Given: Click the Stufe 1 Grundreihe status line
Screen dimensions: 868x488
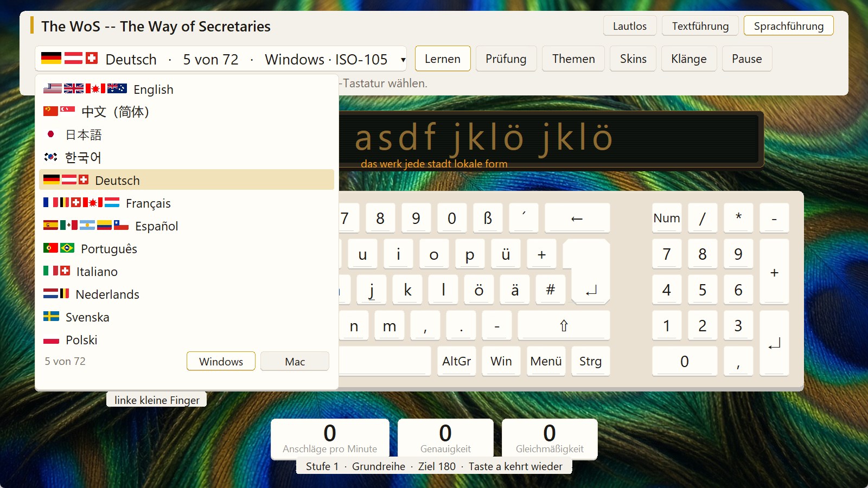Looking at the screenshot, I should point(434,466).
